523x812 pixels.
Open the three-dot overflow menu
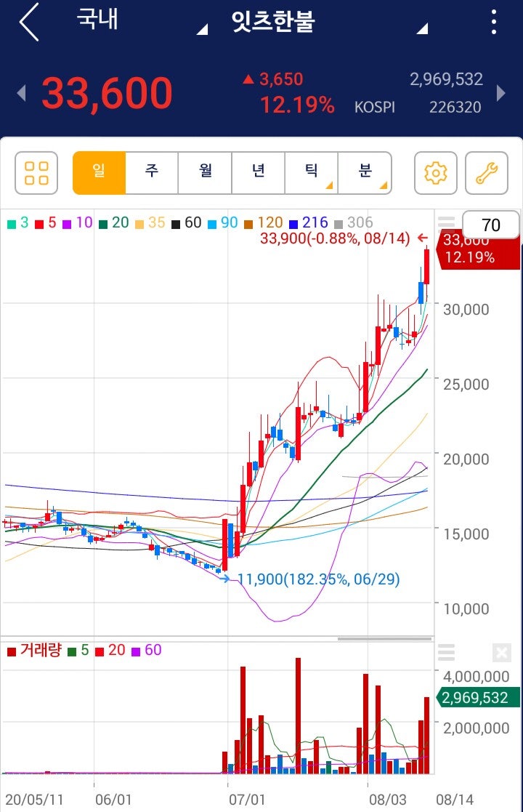click(x=494, y=22)
